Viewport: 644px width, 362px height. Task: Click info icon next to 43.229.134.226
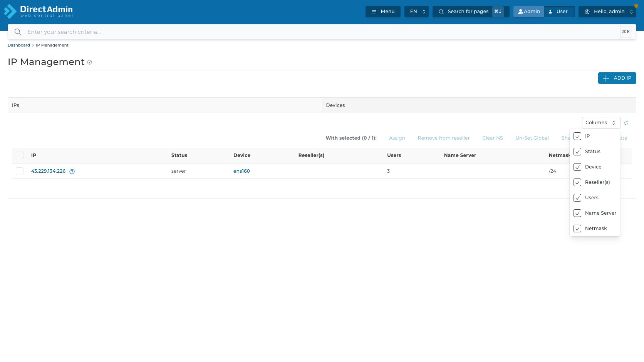[72, 172]
